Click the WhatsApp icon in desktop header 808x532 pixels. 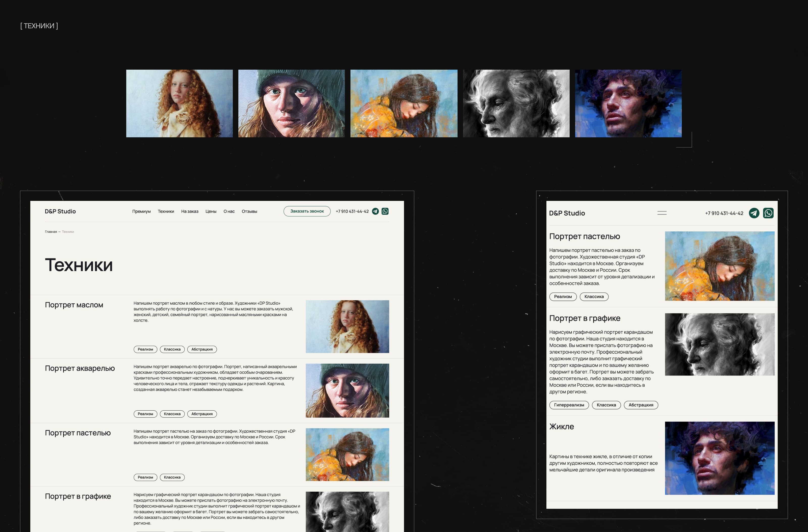coord(385,211)
